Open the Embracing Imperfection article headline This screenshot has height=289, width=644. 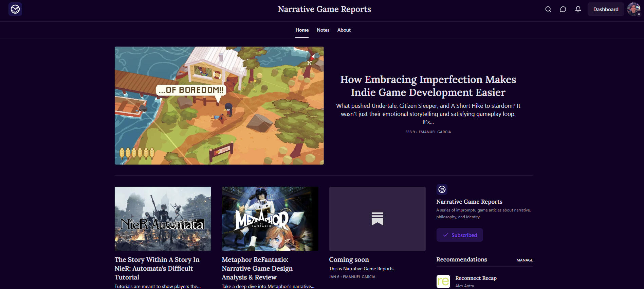point(428,86)
